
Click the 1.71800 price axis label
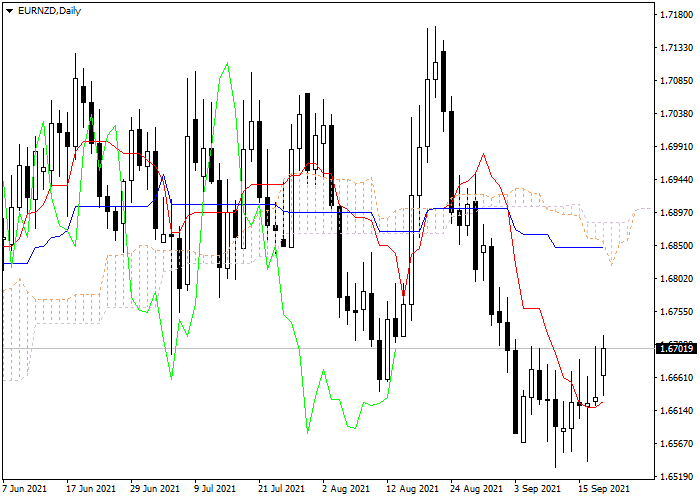[676, 15]
